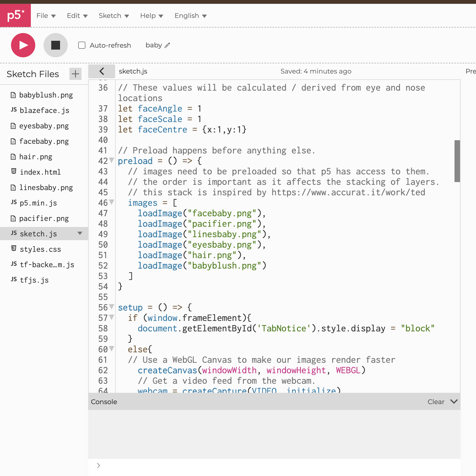Enable the Auto-refresh checkbox
This screenshot has width=476, height=476.
coord(82,45)
